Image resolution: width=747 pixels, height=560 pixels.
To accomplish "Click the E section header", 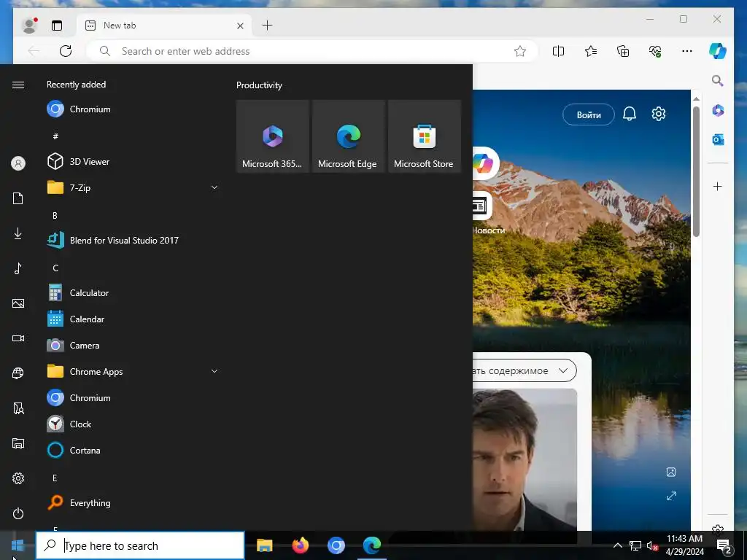I will point(55,478).
